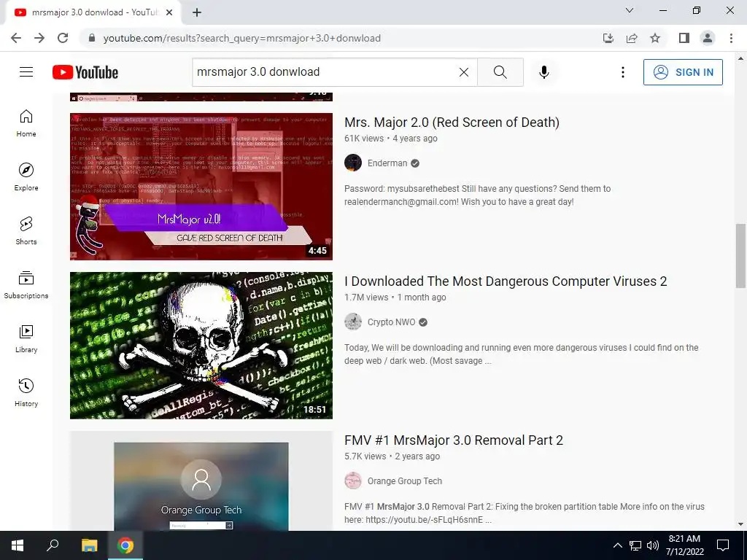Open File Explorer from the taskbar
The image size is (747, 560).
[x=89, y=545]
